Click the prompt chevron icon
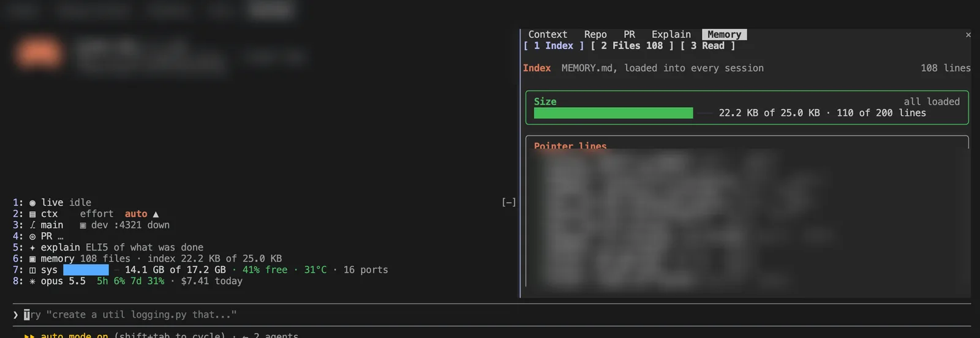 pyautogui.click(x=16, y=315)
